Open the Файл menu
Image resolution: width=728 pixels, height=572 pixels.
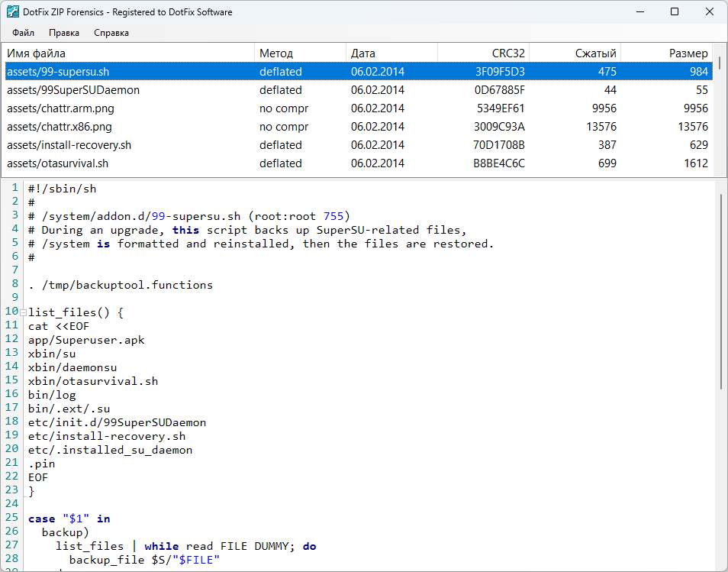23,33
